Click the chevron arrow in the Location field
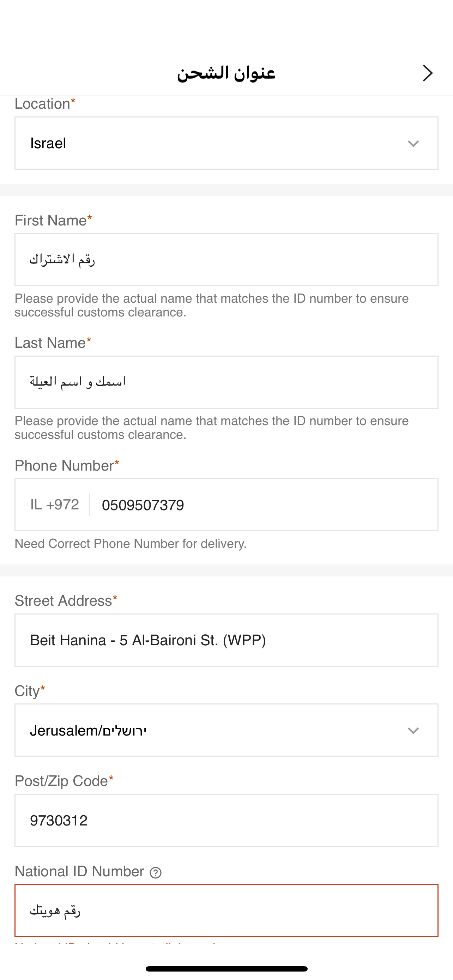453x980 pixels. pos(413,144)
